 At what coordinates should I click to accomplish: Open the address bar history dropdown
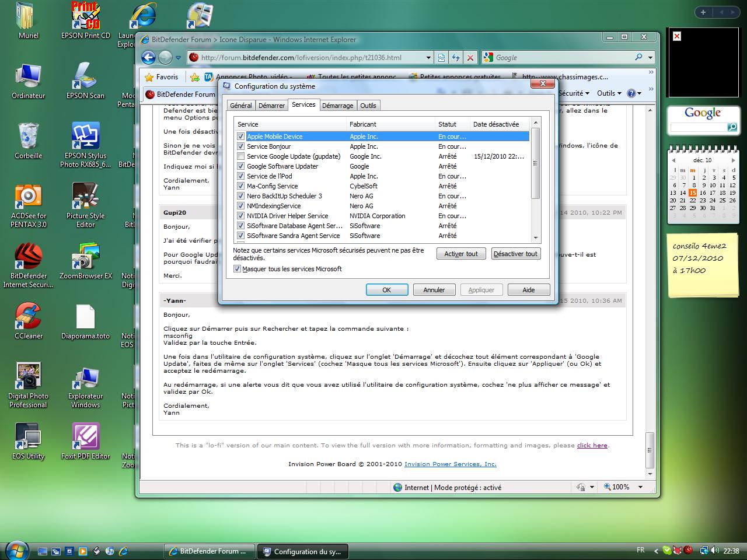[x=428, y=58]
